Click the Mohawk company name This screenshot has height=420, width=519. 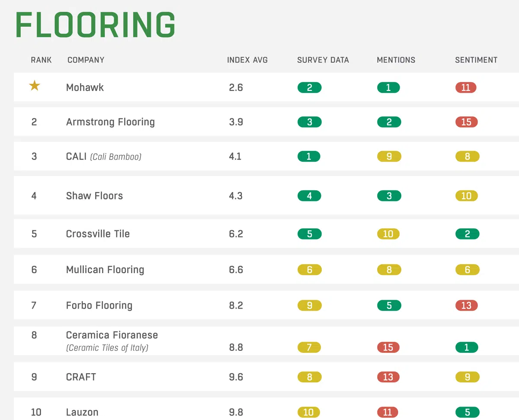point(85,87)
